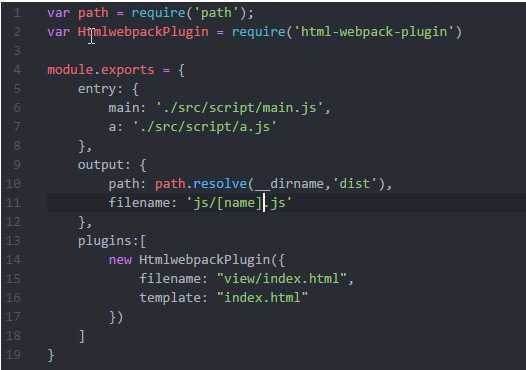Image resolution: width=526 pixels, height=370 pixels.
Task: Click plugins:[ on line 13
Action: [112, 241]
